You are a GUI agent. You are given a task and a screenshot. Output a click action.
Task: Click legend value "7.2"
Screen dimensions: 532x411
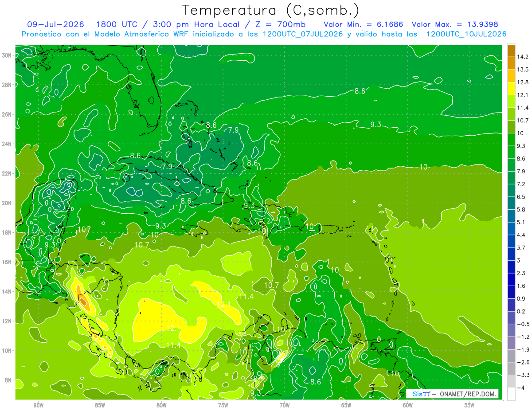click(521, 184)
